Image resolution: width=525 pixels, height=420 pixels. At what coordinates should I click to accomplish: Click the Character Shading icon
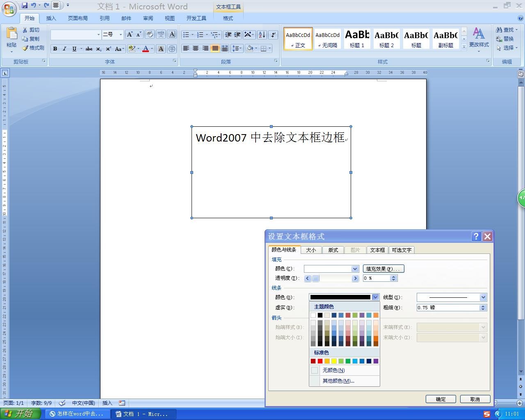click(161, 49)
